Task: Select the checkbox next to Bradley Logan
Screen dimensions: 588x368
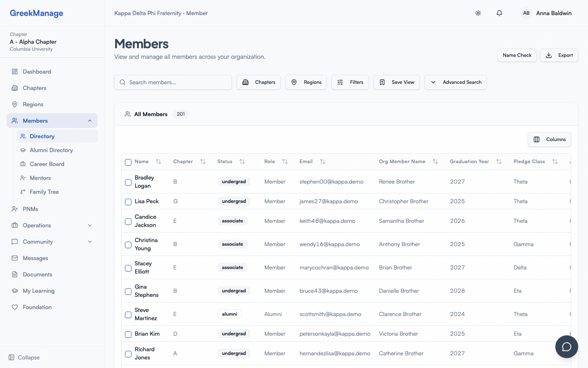Action: [128, 182]
